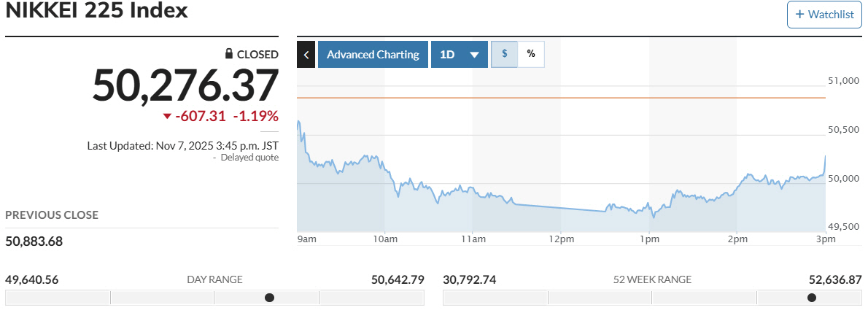Viewport: 868px width, 313px height.
Task: Click the dropdown arrow next to 1D
Action: tap(474, 55)
